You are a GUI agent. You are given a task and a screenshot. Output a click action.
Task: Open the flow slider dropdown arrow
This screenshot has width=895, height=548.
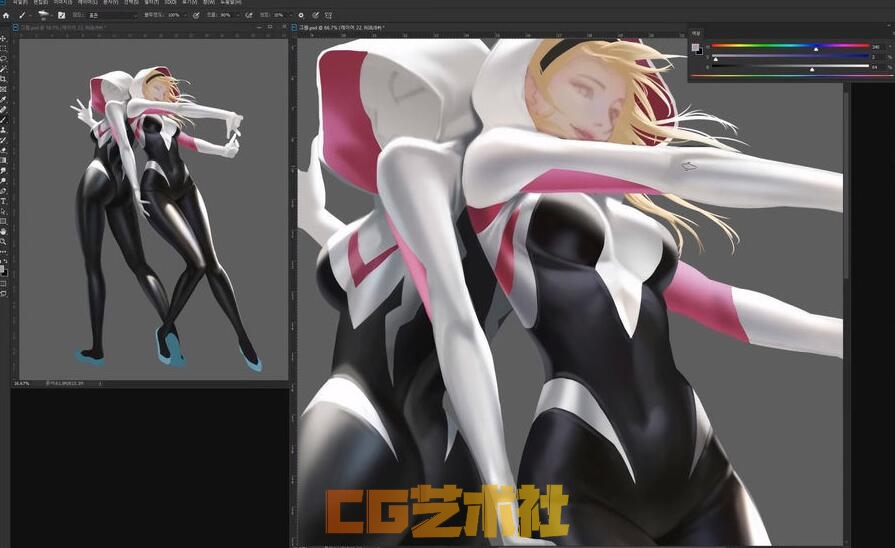[237, 15]
